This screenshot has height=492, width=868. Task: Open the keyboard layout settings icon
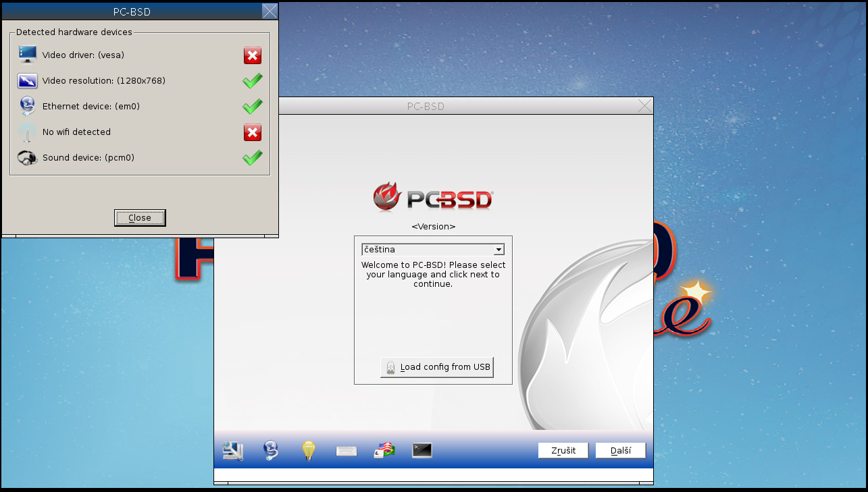[346, 450]
